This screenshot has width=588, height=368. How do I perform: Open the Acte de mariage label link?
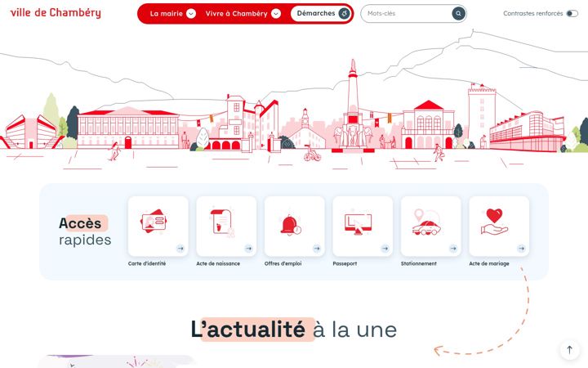pos(489,263)
